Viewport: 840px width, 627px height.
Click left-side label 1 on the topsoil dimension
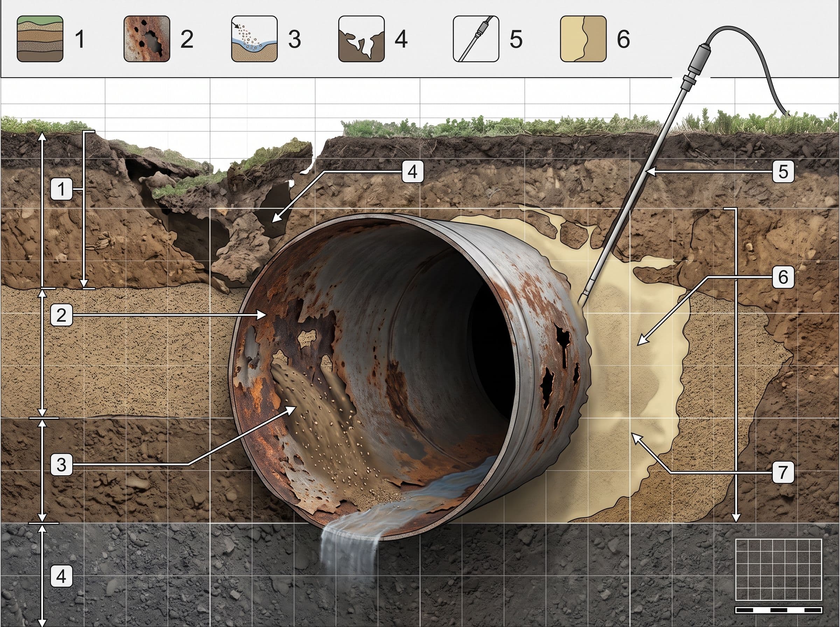[61, 189]
